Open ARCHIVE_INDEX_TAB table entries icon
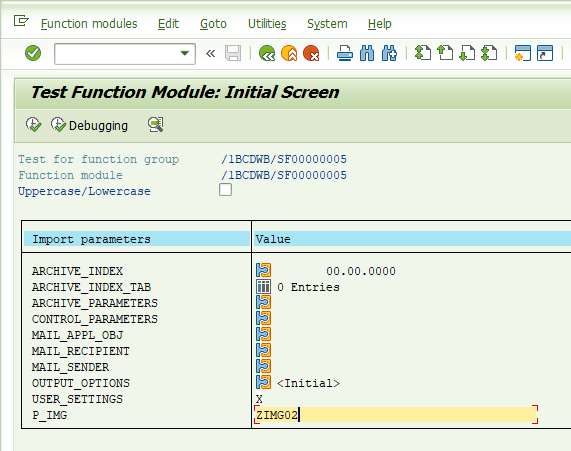Viewport: 571px width, 451px height. point(263,287)
